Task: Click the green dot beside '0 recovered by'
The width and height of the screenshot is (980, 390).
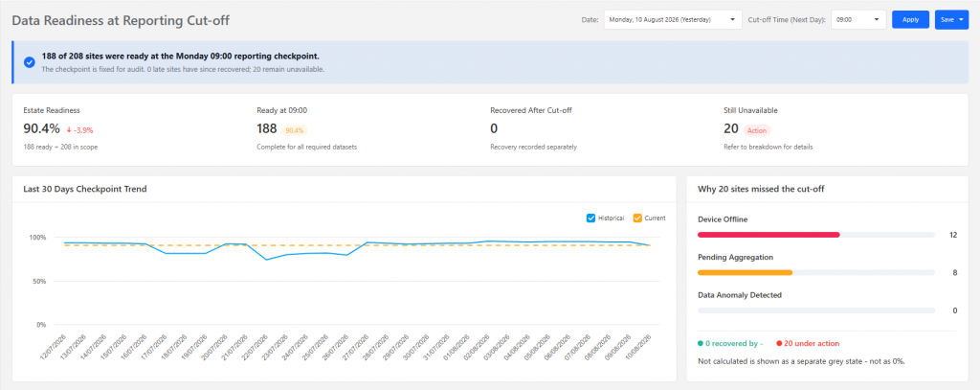Action: click(700, 344)
